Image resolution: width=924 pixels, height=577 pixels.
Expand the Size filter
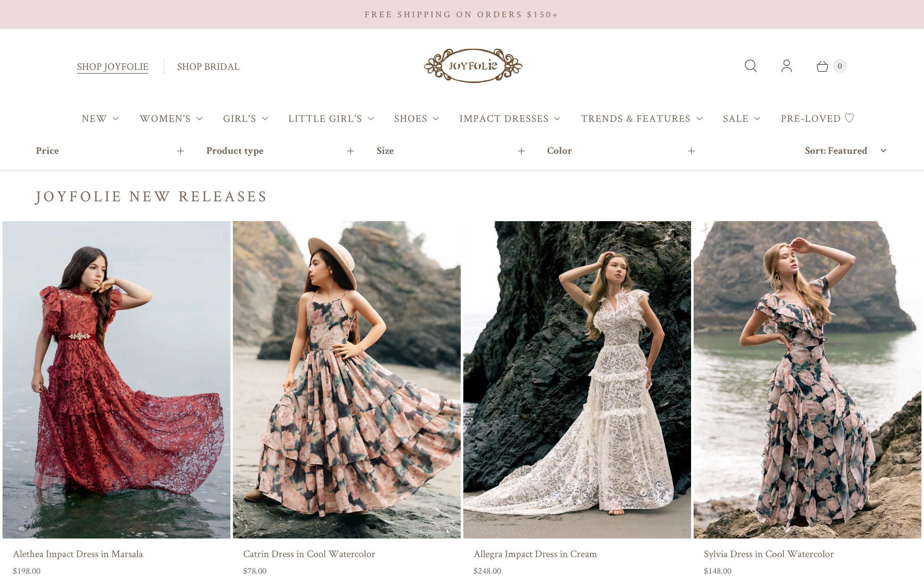pyautogui.click(x=521, y=151)
